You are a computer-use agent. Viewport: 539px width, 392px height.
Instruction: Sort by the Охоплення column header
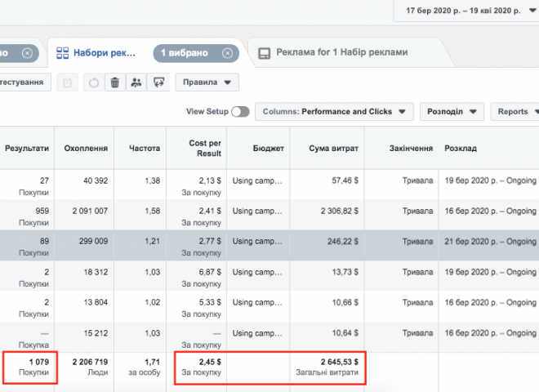[86, 148]
